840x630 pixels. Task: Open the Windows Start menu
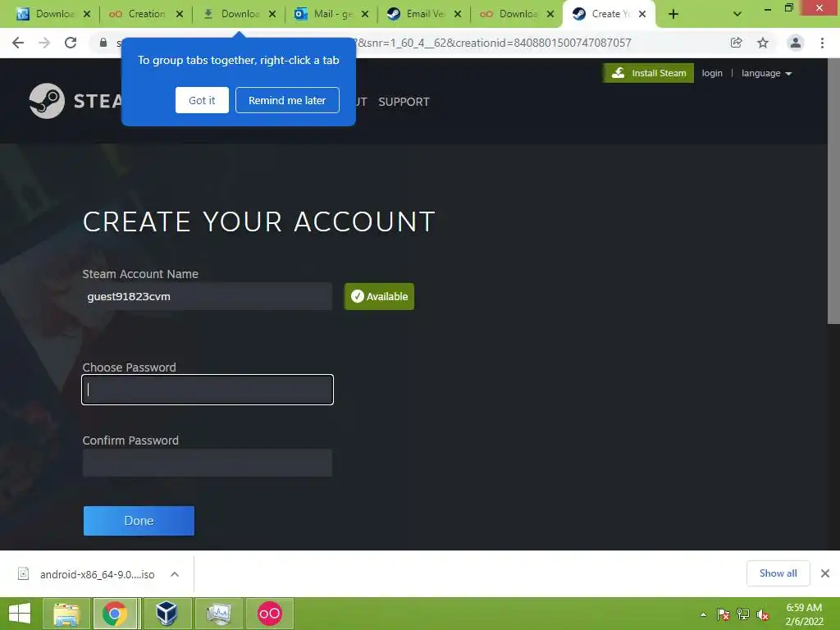coord(20,614)
